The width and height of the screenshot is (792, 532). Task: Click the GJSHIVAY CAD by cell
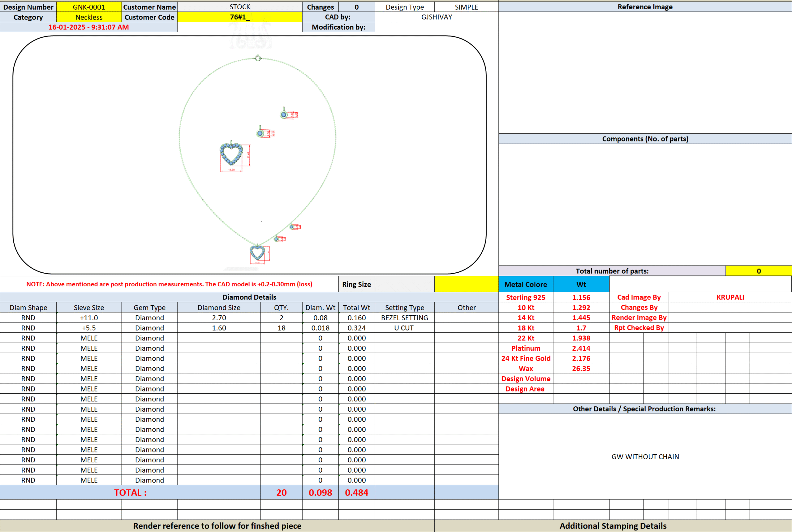coord(436,17)
